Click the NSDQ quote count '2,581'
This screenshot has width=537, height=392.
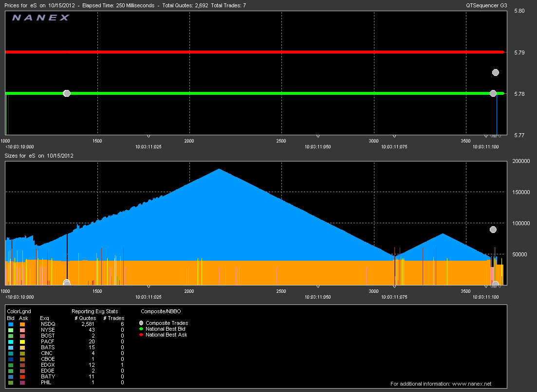pyautogui.click(x=88, y=324)
